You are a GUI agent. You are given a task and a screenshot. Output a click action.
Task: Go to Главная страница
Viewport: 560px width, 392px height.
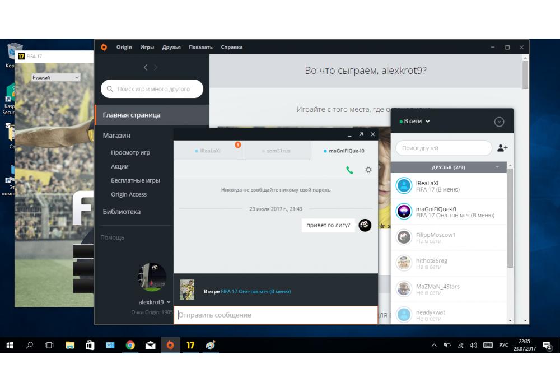point(152,115)
